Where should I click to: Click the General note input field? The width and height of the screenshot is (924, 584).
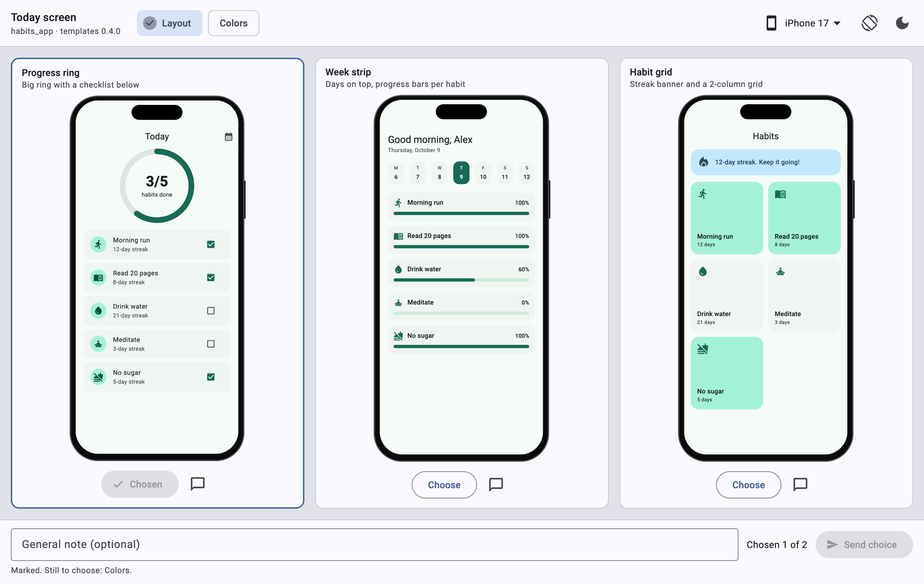coord(374,545)
